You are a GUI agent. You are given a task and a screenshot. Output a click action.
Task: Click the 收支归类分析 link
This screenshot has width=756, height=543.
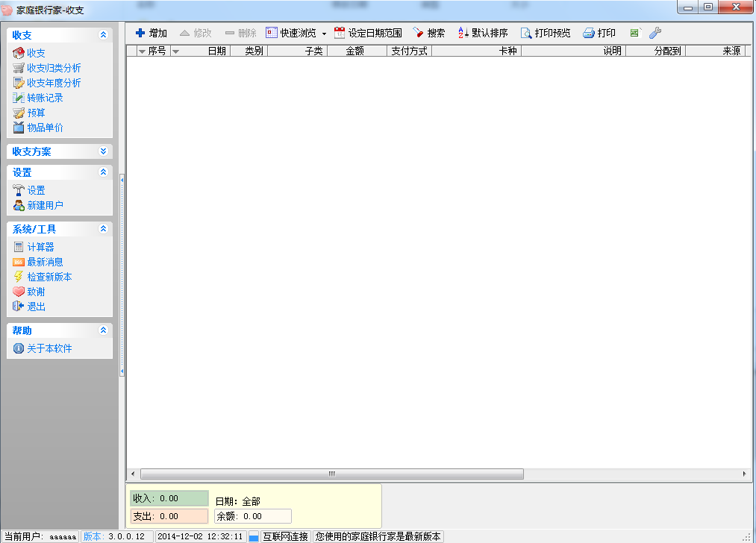click(x=54, y=68)
